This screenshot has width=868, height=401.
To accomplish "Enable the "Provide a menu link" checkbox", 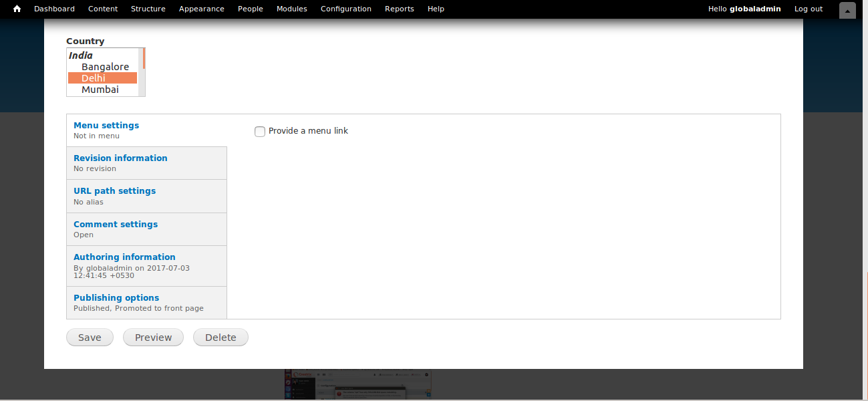I will point(260,131).
